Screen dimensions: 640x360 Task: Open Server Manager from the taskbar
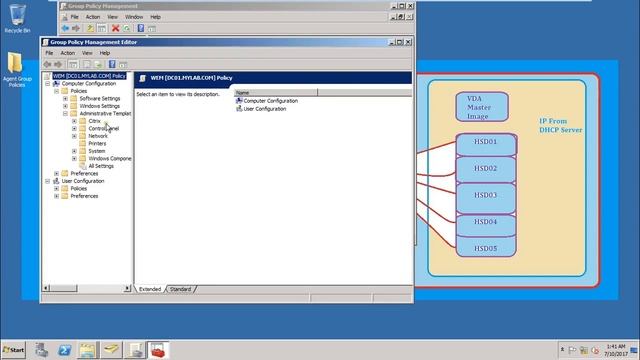tap(41, 350)
